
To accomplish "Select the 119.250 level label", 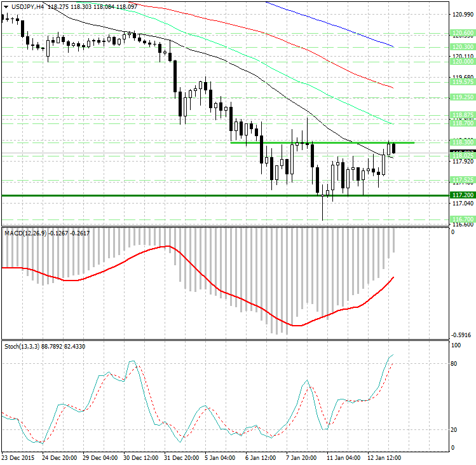I will point(463,97).
